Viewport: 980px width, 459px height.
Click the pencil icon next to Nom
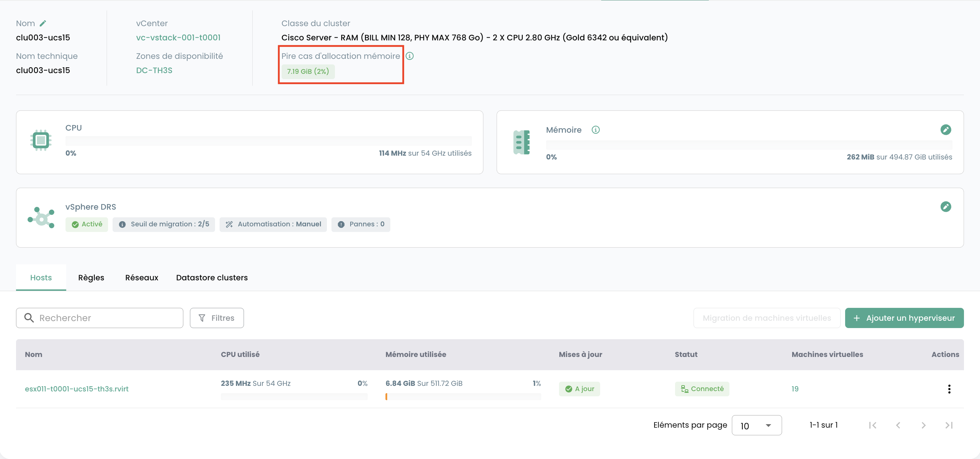[x=43, y=23]
